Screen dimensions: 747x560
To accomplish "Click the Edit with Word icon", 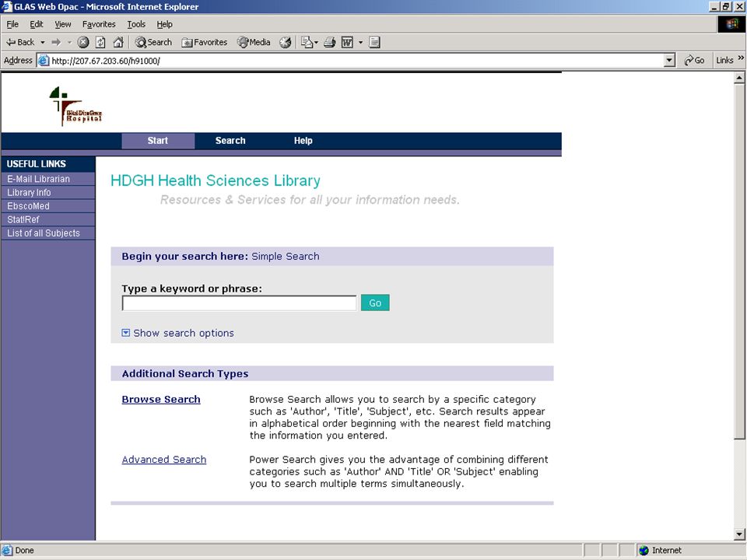I will pos(347,42).
